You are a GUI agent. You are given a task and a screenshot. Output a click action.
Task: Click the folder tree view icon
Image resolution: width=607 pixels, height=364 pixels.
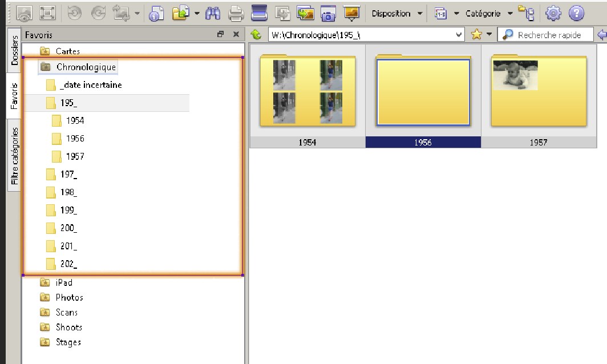(527, 13)
